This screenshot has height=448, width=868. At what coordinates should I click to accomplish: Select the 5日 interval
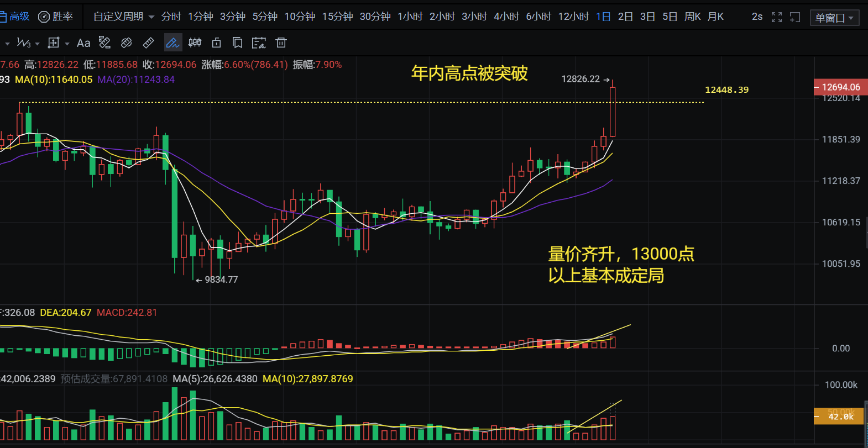click(670, 17)
